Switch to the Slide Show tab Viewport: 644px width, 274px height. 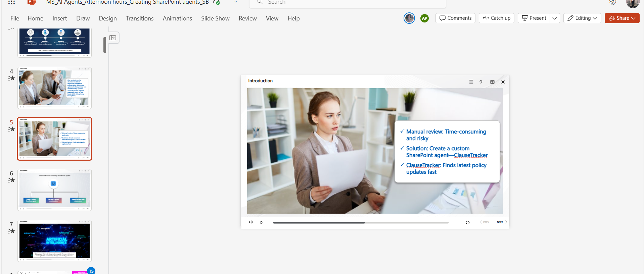click(215, 18)
